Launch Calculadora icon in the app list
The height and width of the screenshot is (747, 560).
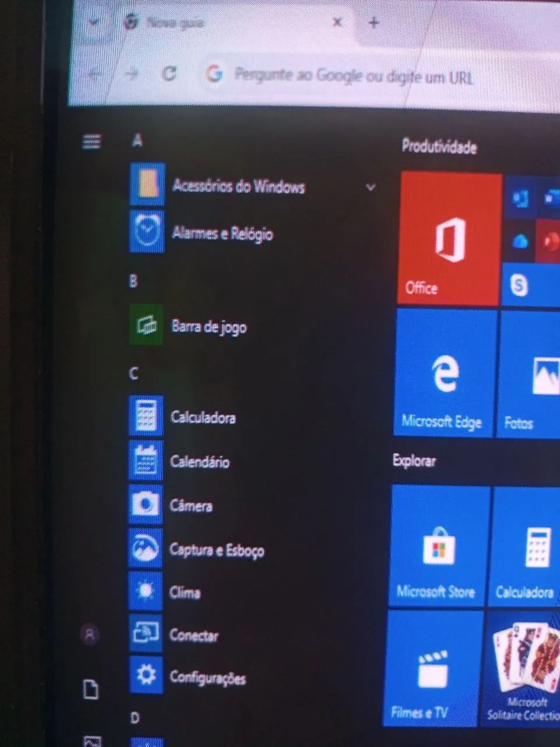pyautogui.click(x=146, y=416)
